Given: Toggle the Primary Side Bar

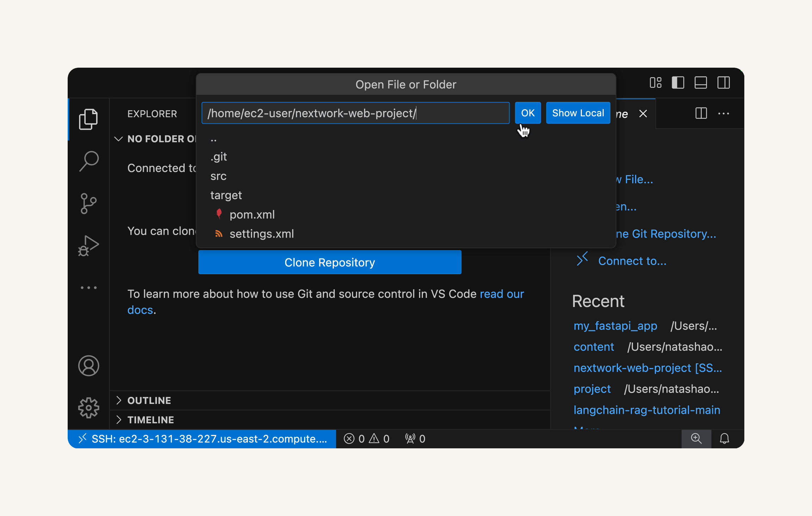Looking at the screenshot, I should [678, 83].
